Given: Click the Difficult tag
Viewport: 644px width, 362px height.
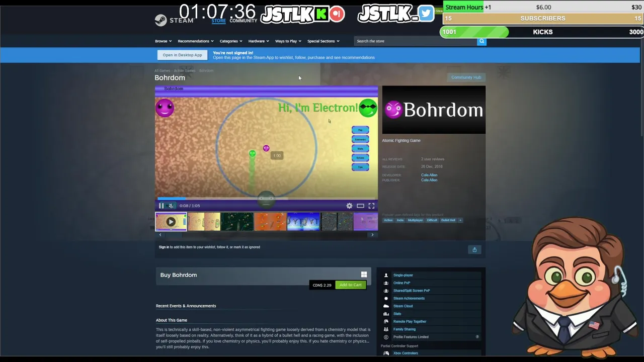Looking at the screenshot, I should click(432, 220).
